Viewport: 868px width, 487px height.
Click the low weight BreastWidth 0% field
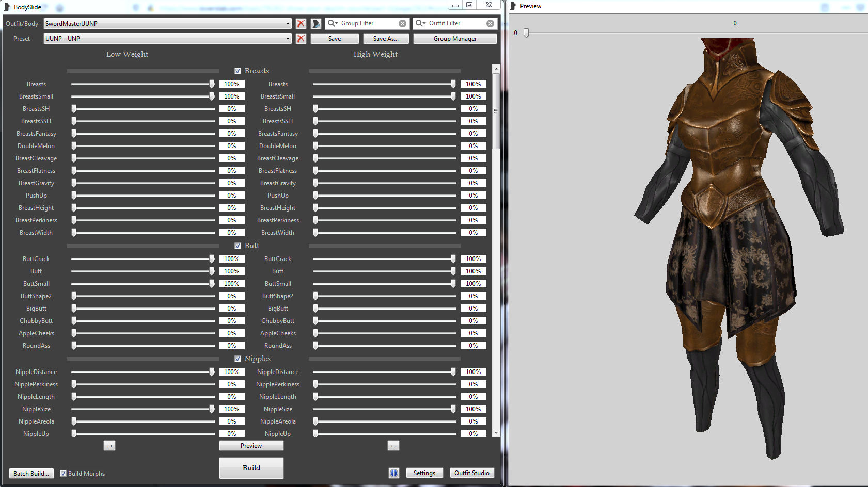(232, 233)
